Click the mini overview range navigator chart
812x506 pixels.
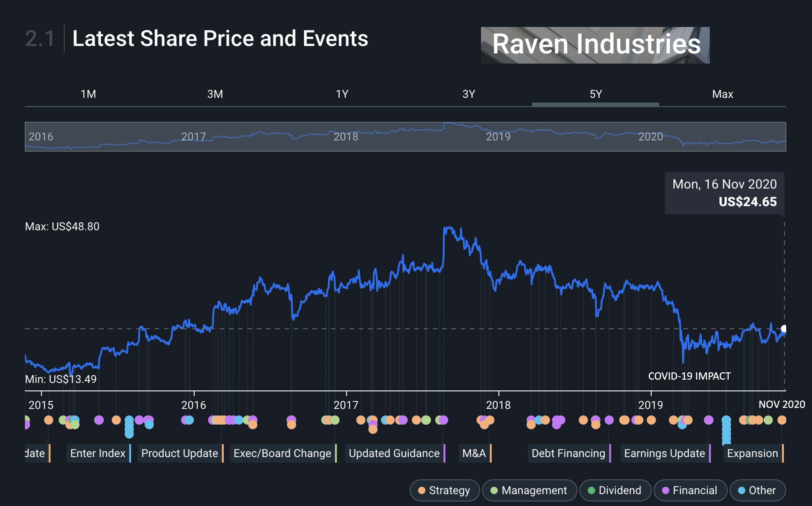pyautogui.click(x=405, y=137)
